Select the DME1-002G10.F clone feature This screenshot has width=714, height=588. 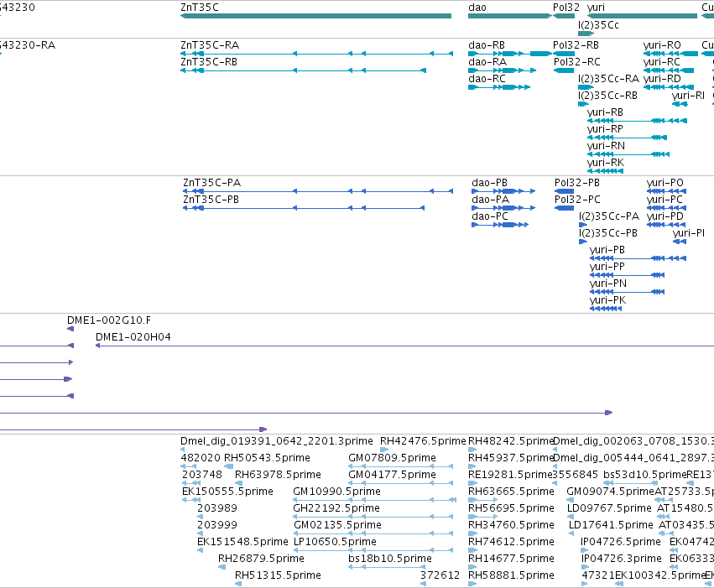coord(70,329)
